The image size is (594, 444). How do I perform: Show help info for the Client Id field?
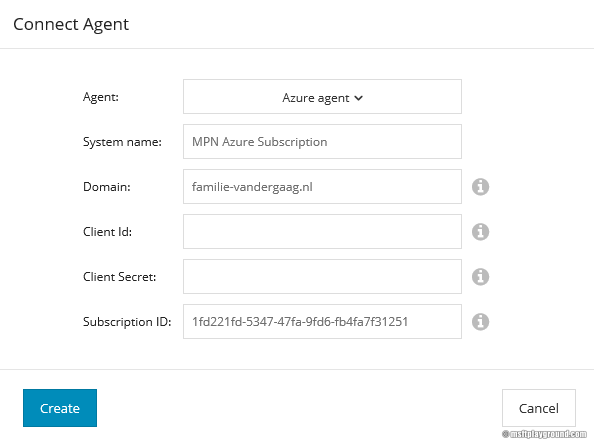click(480, 232)
